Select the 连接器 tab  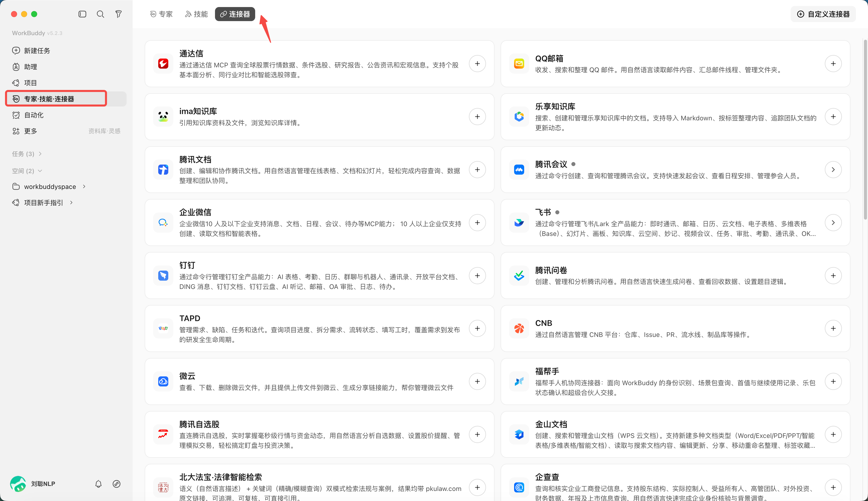pyautogui.click(x=235, y=14)
